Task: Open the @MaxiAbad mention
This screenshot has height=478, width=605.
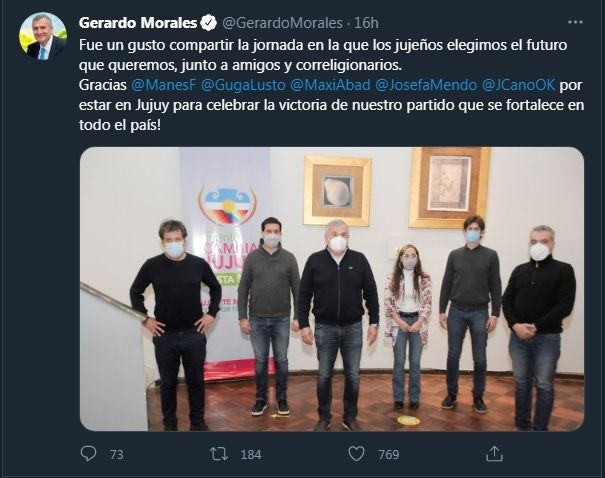Action: pyautogui.click(x=330, y=85)
